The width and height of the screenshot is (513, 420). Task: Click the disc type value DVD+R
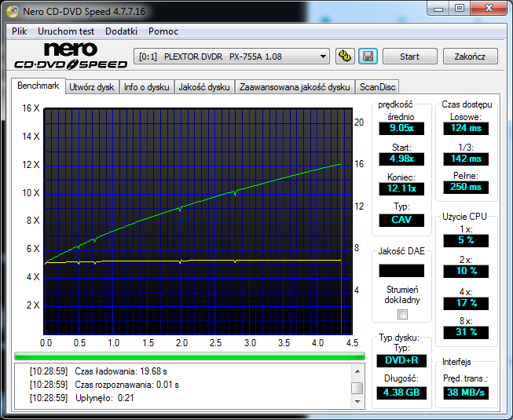tap(401, 360)
